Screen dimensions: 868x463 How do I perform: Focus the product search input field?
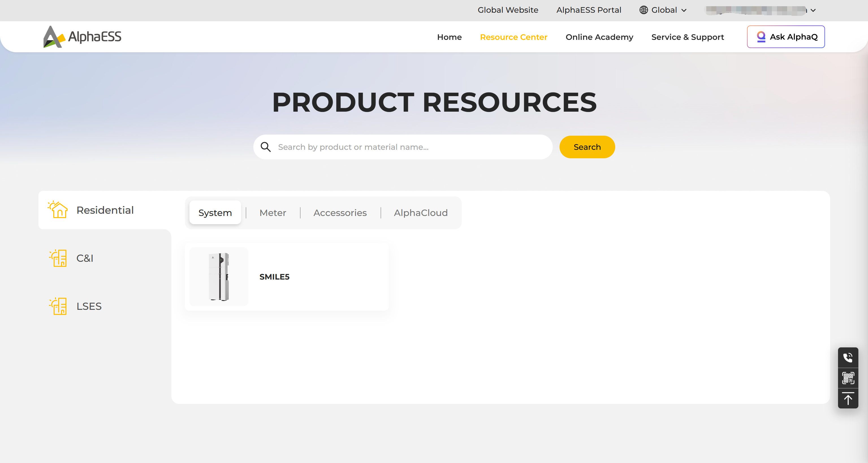pos(403,147)
